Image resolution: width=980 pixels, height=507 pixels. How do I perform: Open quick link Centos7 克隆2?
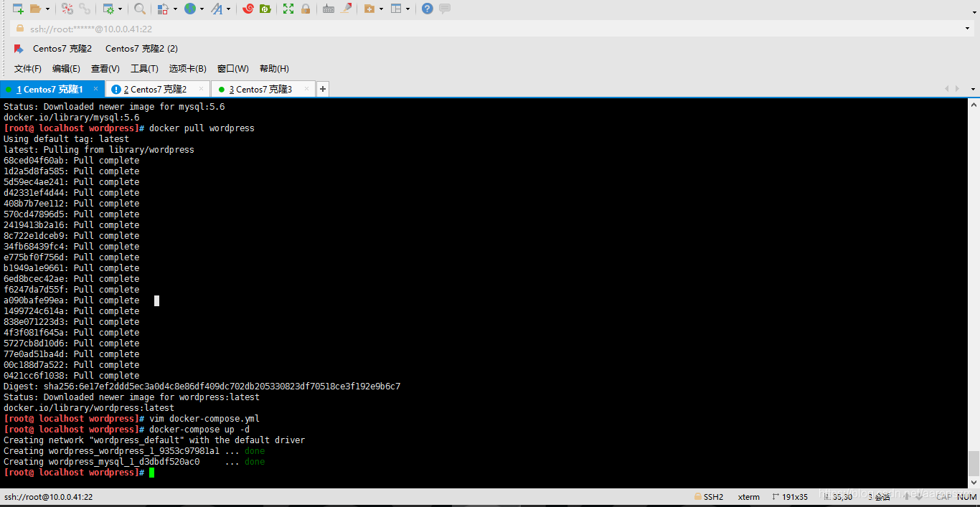click(x=62, y=49)
